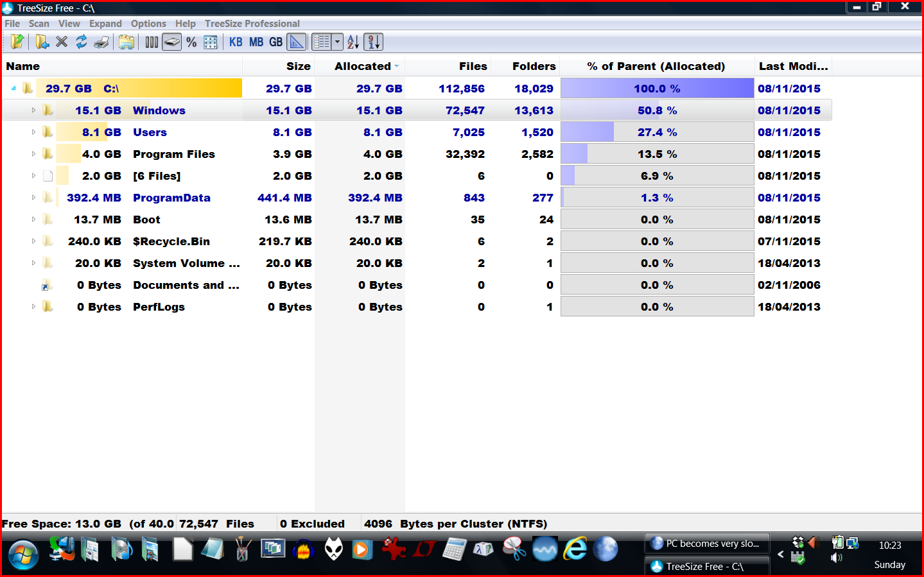
Task: Open the View menu
Action: click(69, 24)
